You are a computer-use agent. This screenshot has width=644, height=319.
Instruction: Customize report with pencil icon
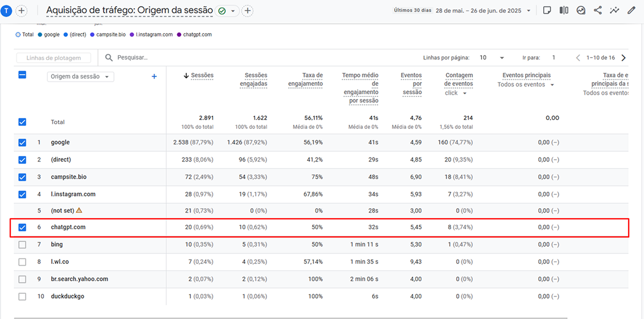pyautogui.click(x=631, y=10)
